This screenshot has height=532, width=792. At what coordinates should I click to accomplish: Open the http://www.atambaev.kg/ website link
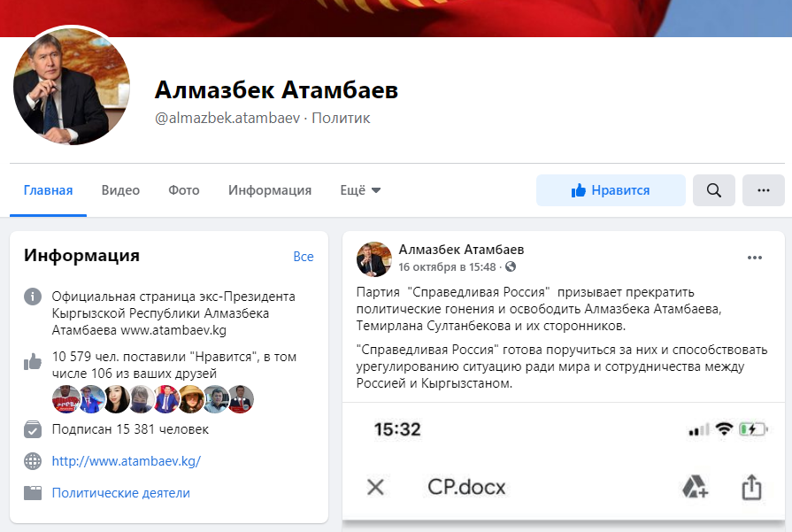point(127,461)
